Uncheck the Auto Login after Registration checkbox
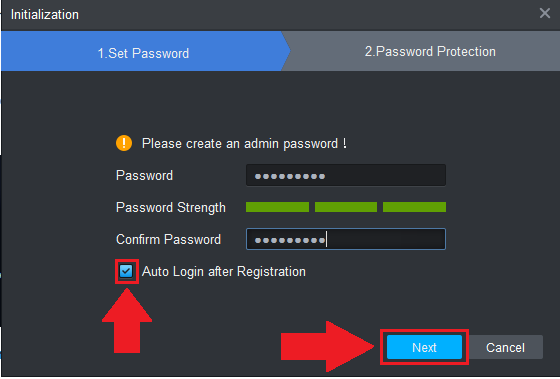Image resolution: width=560 pixels, height=379 pixels. [126, 271]
